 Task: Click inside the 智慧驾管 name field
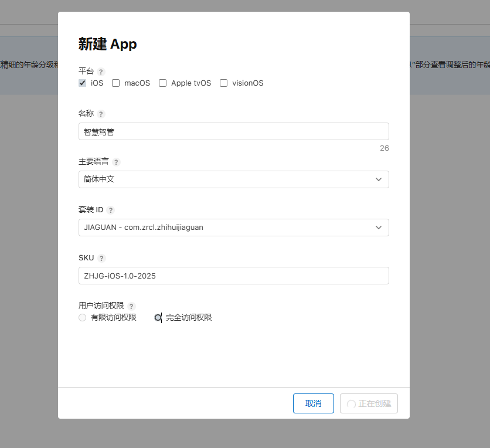tap(234, 131)
